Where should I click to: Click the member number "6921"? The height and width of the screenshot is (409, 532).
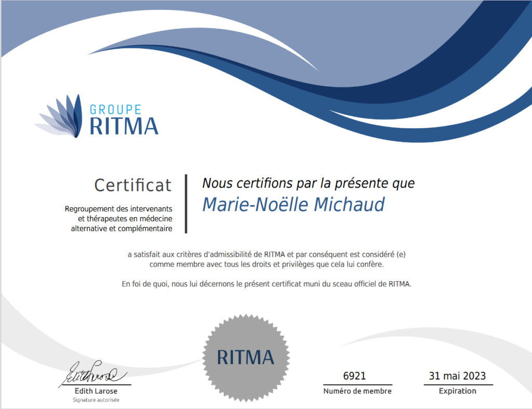tap(354, 376)
